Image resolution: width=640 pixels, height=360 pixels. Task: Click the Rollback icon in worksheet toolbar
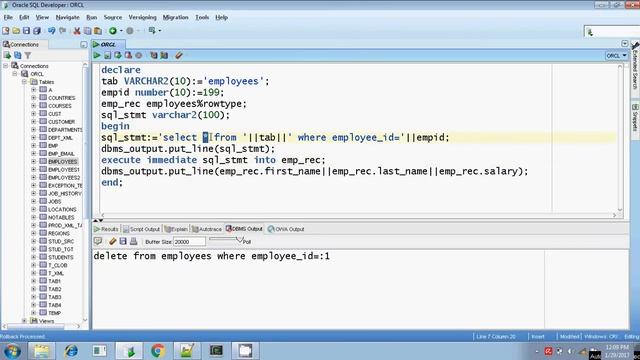point(128,55)
